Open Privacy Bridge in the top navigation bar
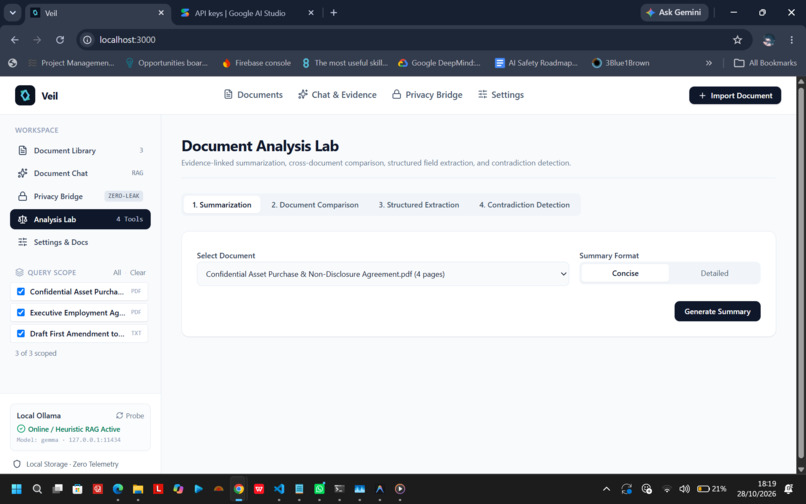 point(427,95)
